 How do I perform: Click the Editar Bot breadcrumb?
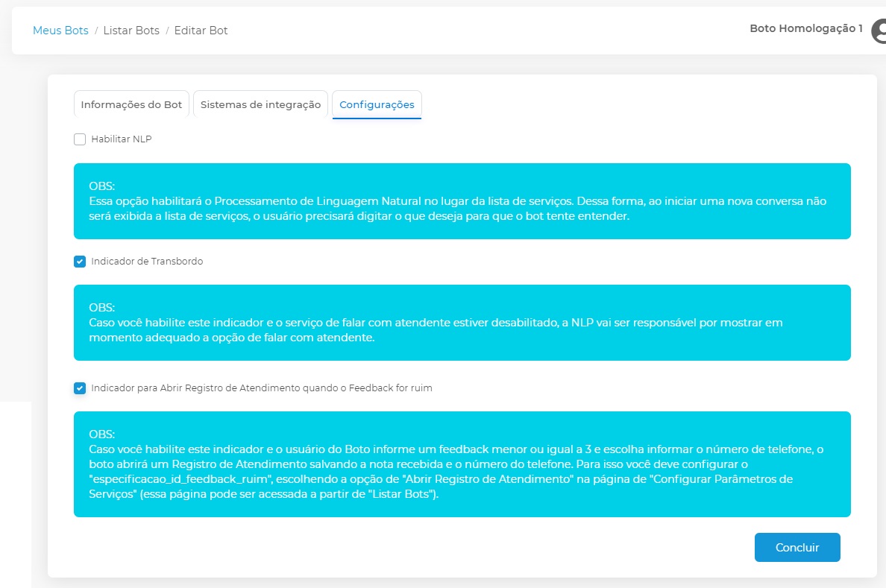point(201,31)
